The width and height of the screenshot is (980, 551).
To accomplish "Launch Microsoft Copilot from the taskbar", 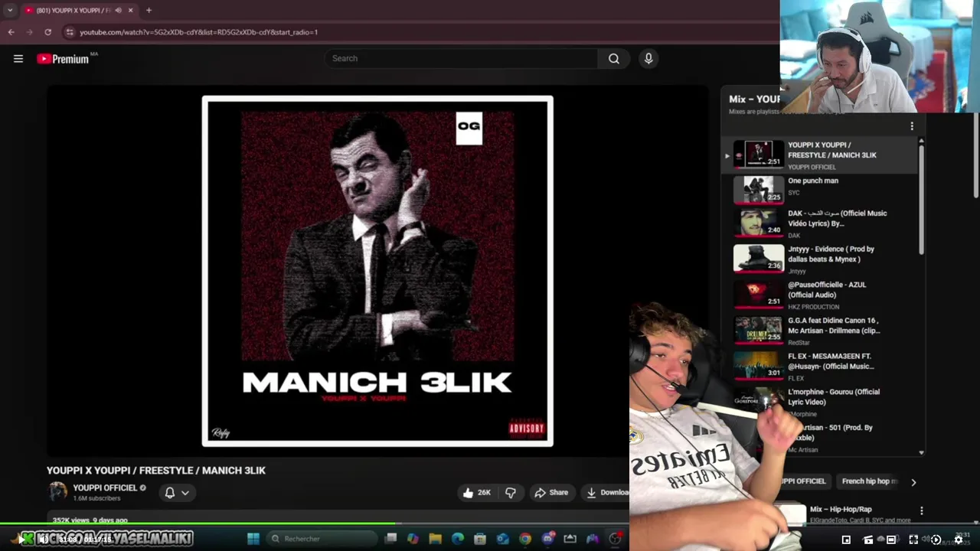I will [413, 539].
